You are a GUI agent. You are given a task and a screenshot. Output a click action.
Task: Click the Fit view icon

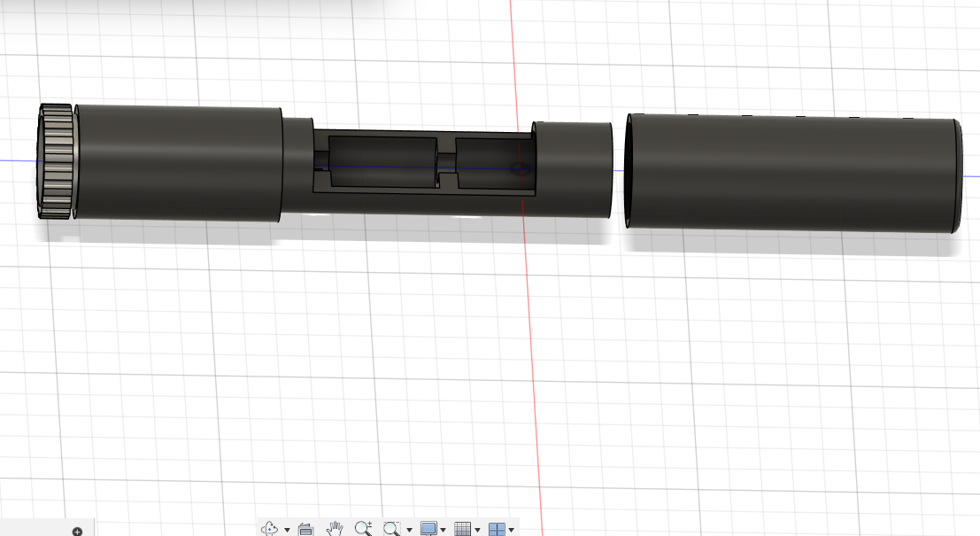click(390, 527)
